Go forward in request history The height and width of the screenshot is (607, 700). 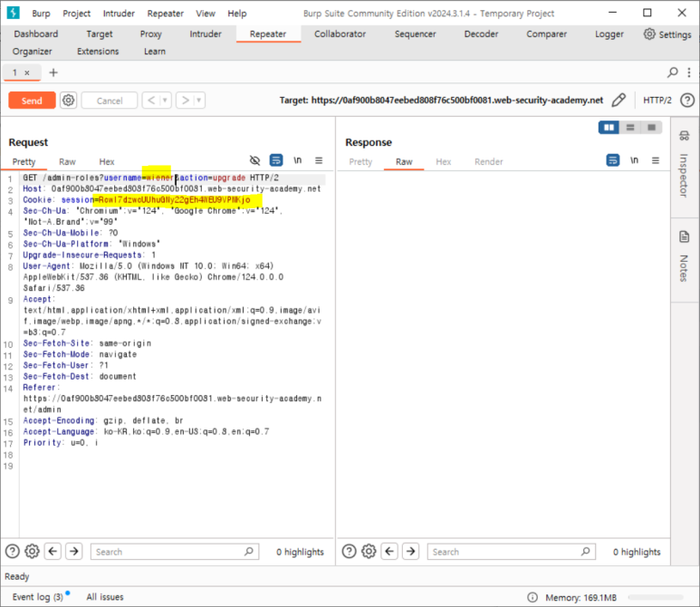[186, 100]
